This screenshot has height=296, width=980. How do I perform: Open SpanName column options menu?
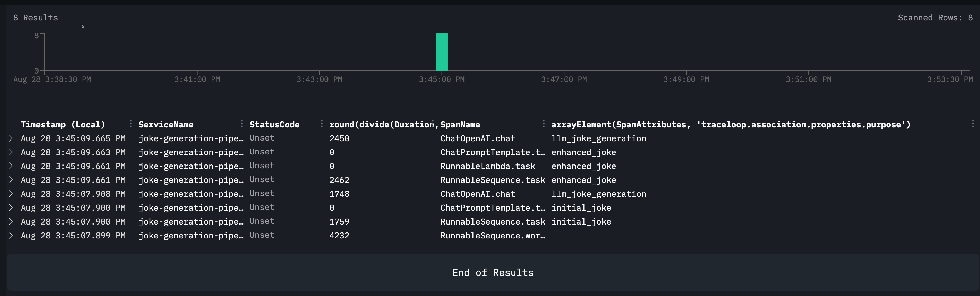pos(544,124)
